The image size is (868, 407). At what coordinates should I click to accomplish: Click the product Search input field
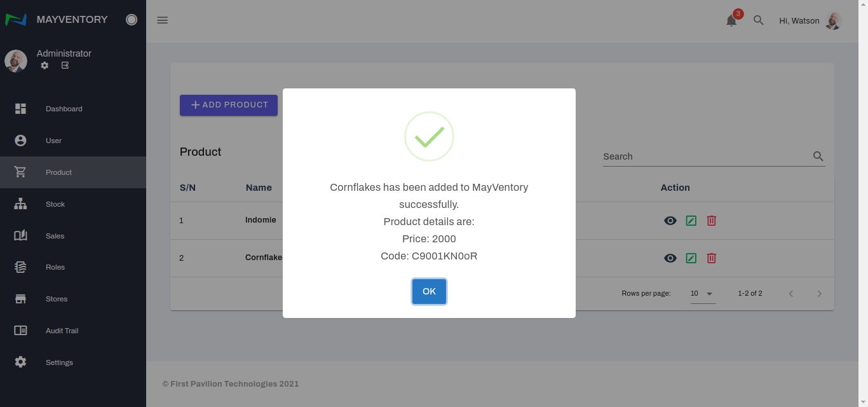click(x=705, y=156)
